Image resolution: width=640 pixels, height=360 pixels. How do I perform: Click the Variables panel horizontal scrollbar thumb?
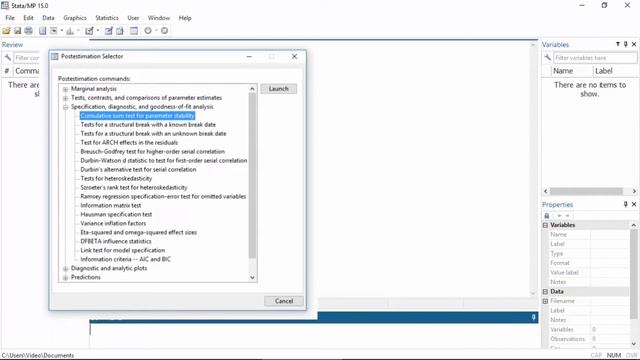(586, 191)
